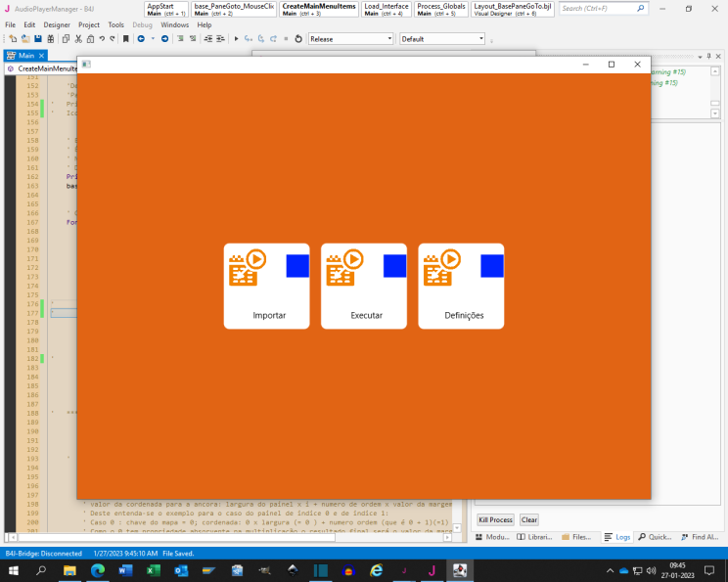Open File Explorer from the taskbar
This screenshot has width=728, height=582.
(69, 570)
